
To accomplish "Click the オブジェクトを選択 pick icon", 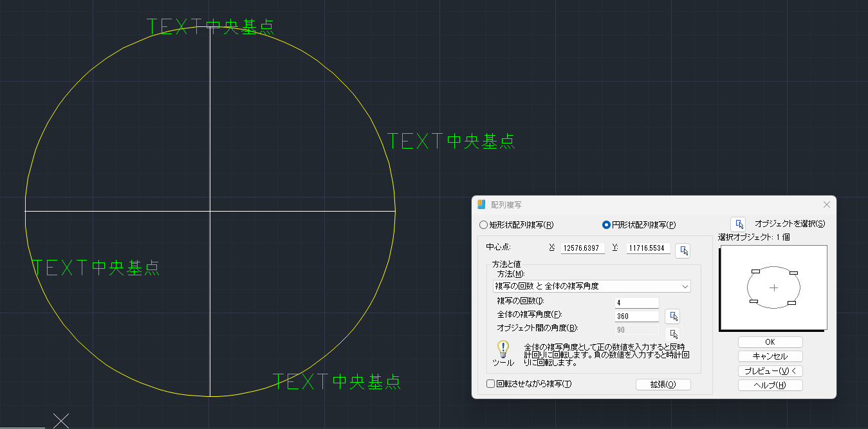I will [x=739, y=223].
